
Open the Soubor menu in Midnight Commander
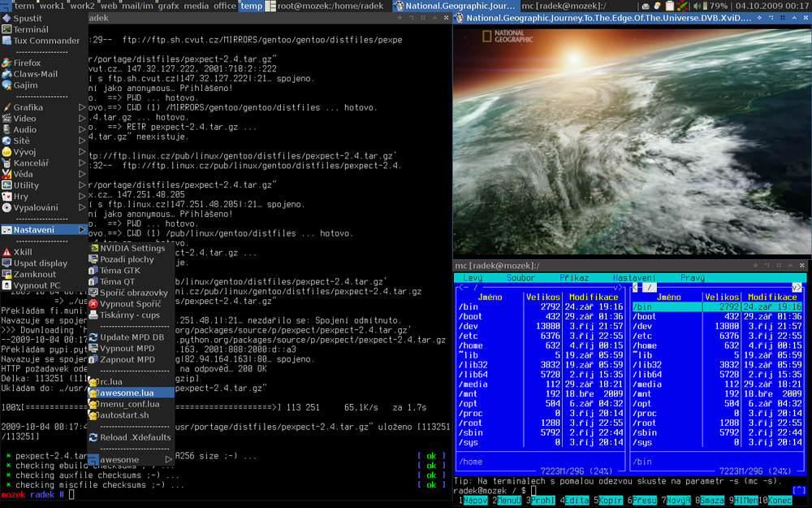pos(520,277)
